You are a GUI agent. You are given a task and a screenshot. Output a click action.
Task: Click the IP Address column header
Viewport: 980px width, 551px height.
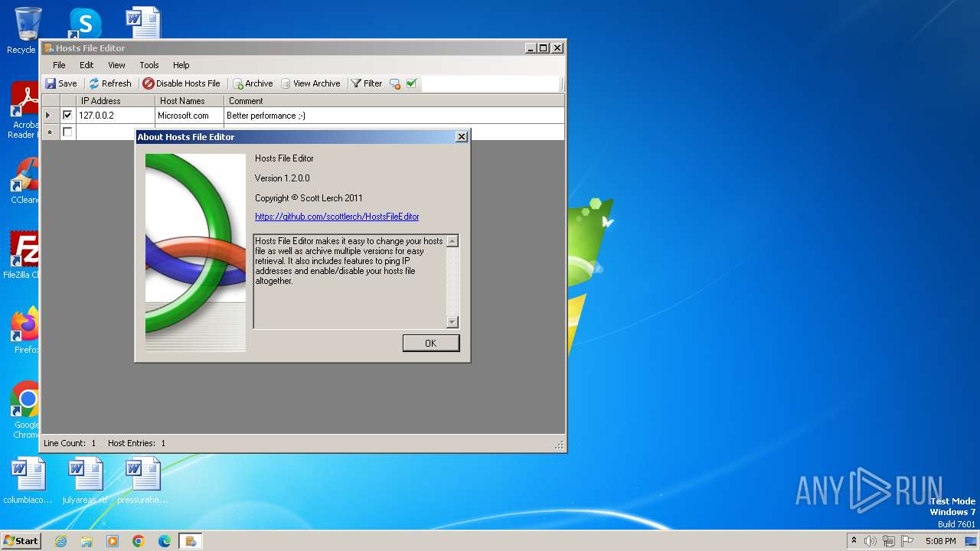point(116,100)
